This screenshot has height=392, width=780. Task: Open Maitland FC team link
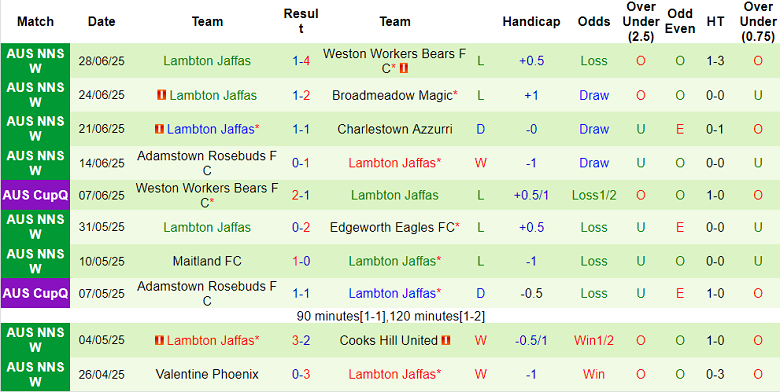(x=207, y=261)
